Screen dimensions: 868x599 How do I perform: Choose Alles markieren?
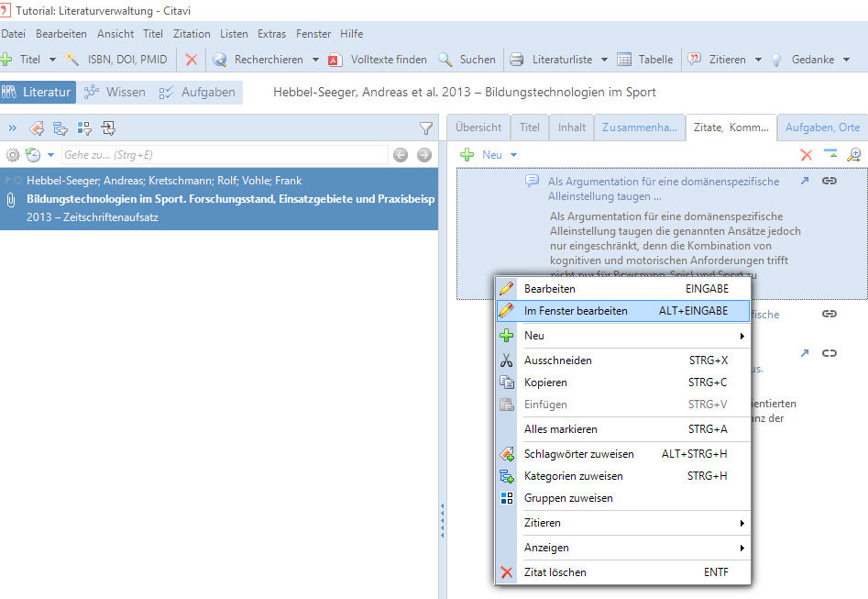click(622, 429)
